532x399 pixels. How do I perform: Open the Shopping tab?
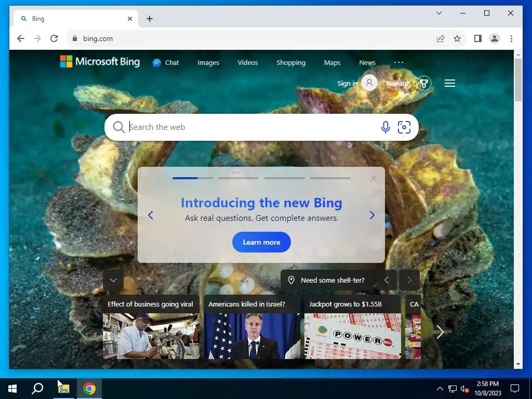291,63
